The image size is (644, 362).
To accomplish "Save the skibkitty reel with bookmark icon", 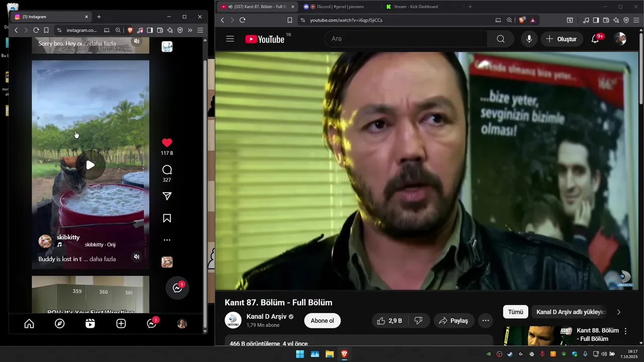I will coord(167,218).
